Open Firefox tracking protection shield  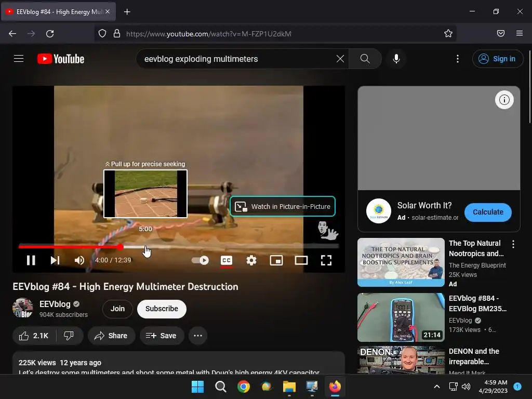pyautogui.click(x=102, y=33)
